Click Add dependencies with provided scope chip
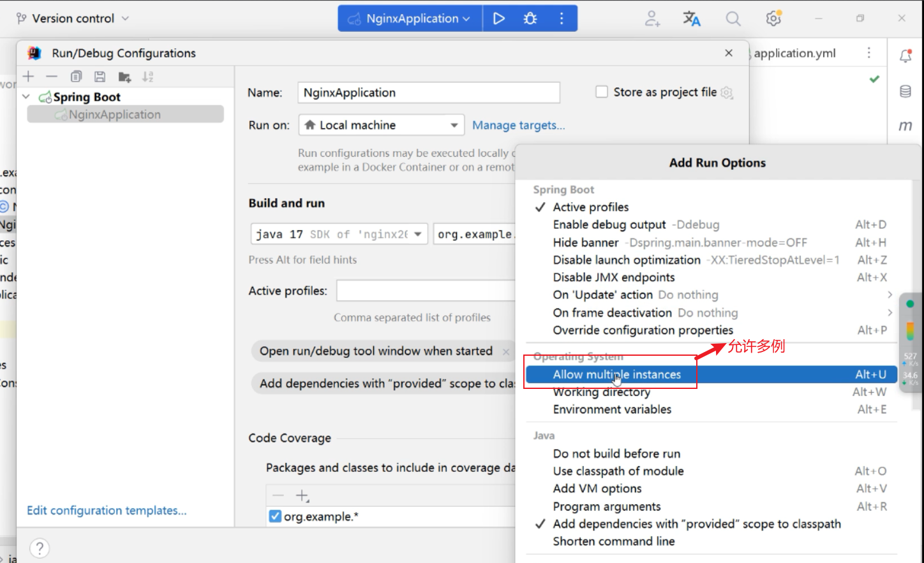This screenshot has width=924, height=563. coord(384,383)
